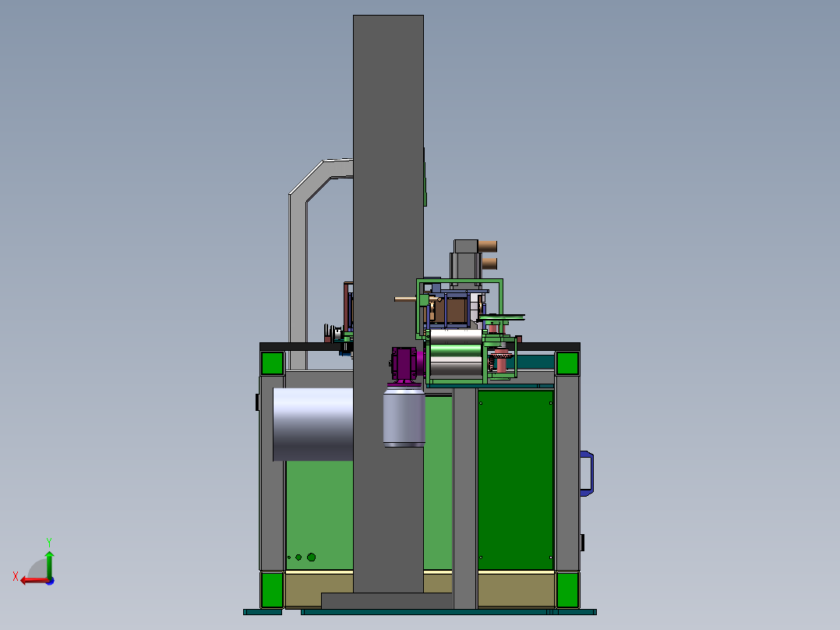Select the large silver horizontal cylinder

coord(313,424)
